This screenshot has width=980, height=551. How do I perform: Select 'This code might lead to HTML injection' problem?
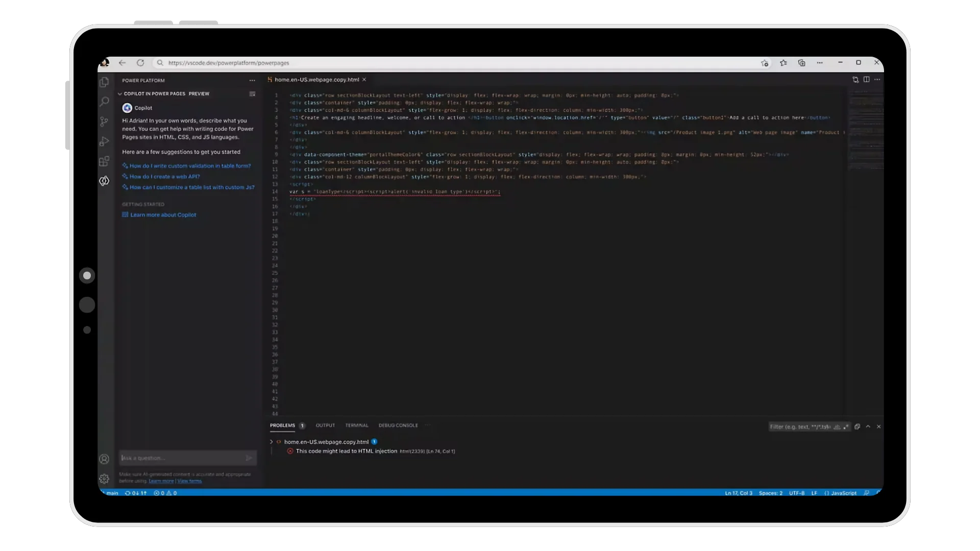[347, 451]
